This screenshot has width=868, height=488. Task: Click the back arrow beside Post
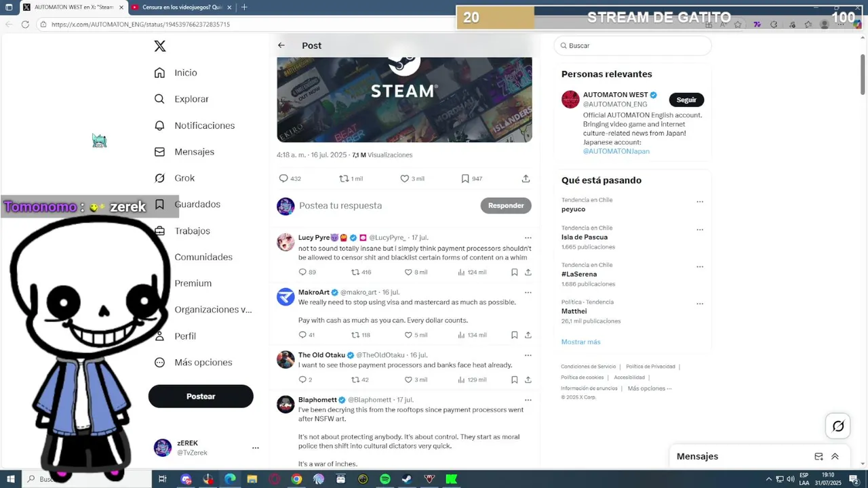click(x=281, y=45)
